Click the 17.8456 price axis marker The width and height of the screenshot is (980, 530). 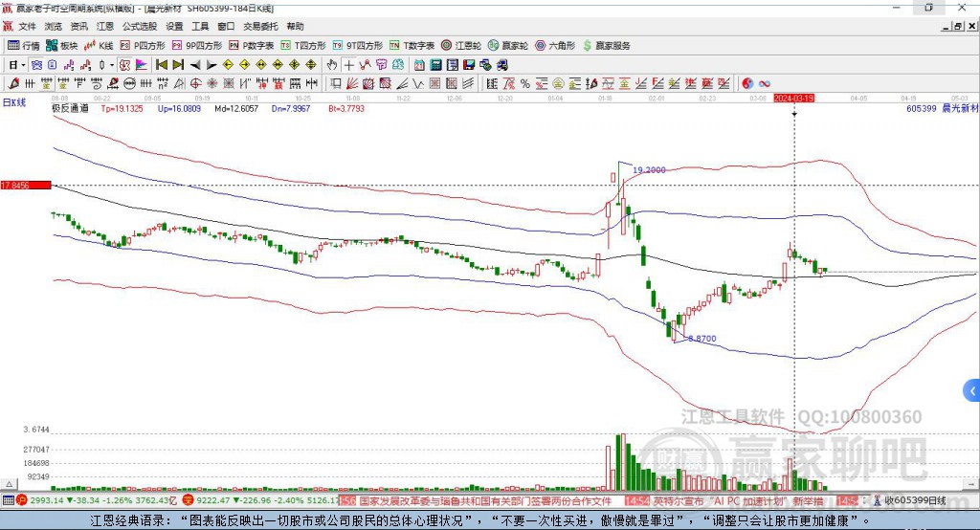(x=26, y=186)
